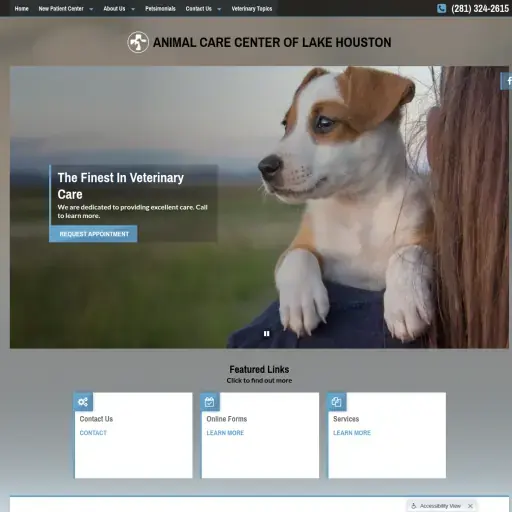Expand the New Patient Center dropdown arrow

point(91,9)
